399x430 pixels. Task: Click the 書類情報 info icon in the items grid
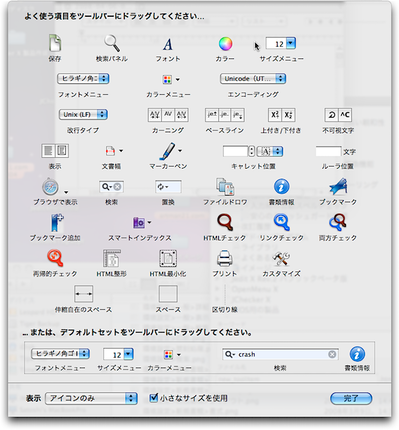click(282, 187)
